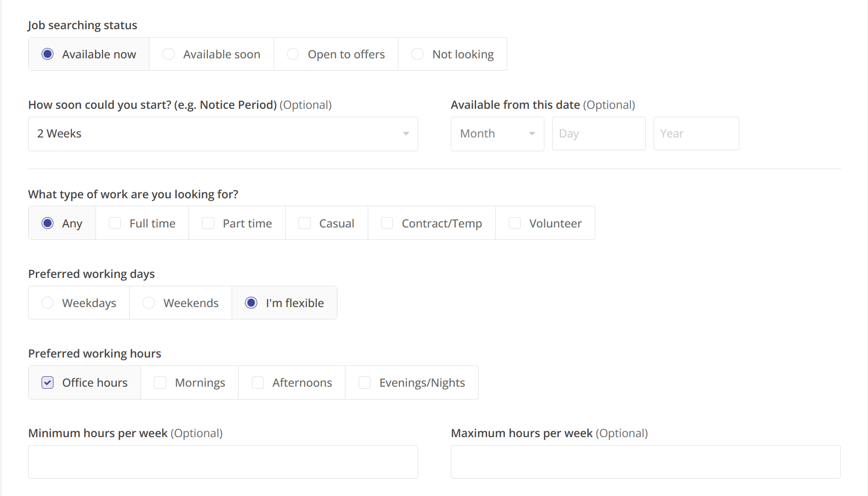This screenshot has height=496, width=868.
Task: Click the Year input field
Action: pos(696,134)
